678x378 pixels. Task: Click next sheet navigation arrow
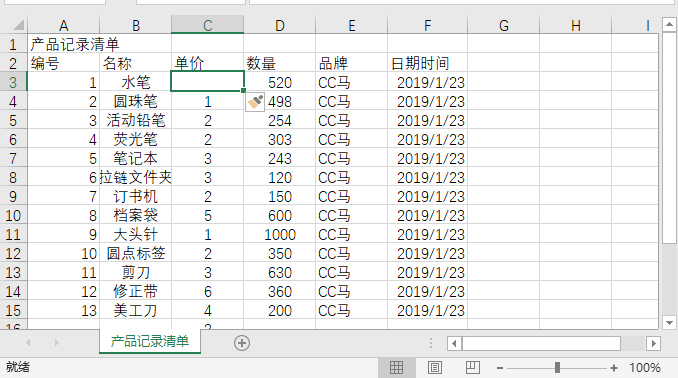tap(57, 343)
